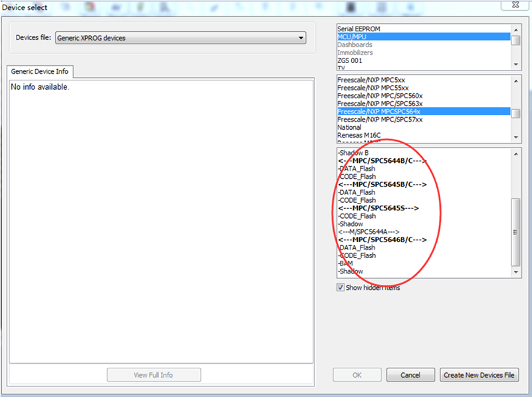Screen dimensions: 532x397
Task: Click scroll up arrow of the category list
Action: point(516,28)
